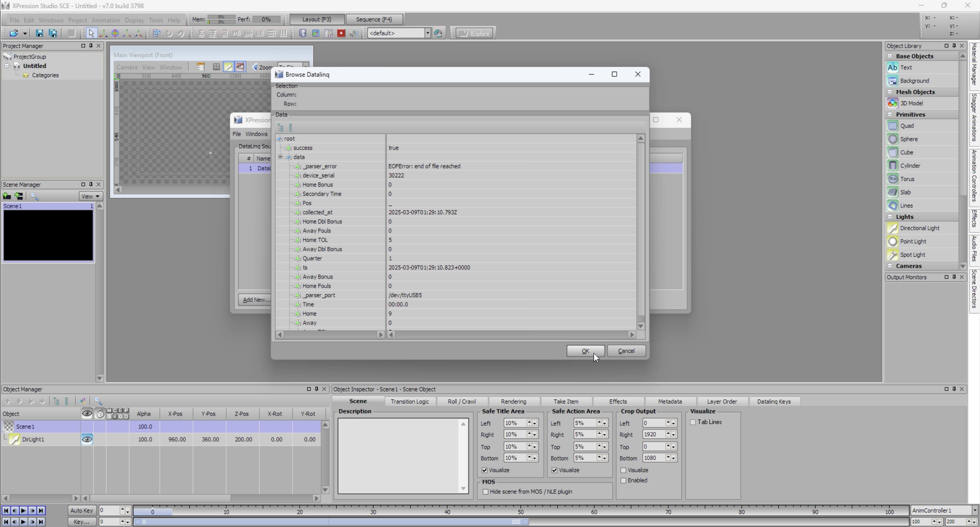980x527 pixels.
Task: Uncheck Safe Title Area Visualize checkbox
Action: tap(484, 470)
